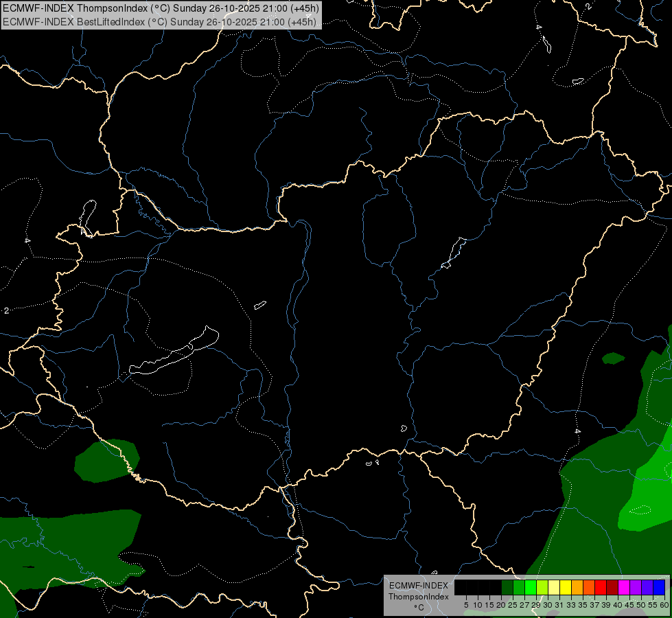Click the '°C' unit label in legend
The height and width of the screenshot is (618, 672).
419,608
